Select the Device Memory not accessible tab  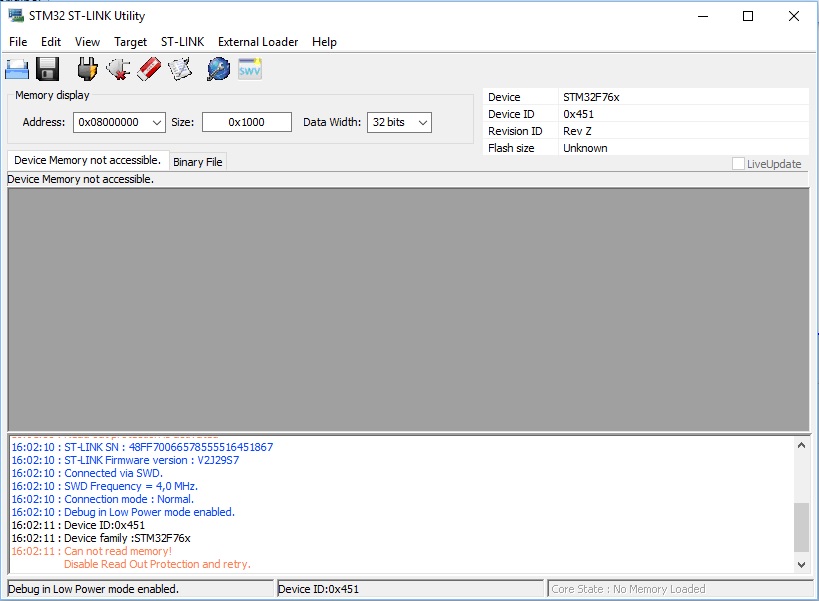(x=87, y=160)
